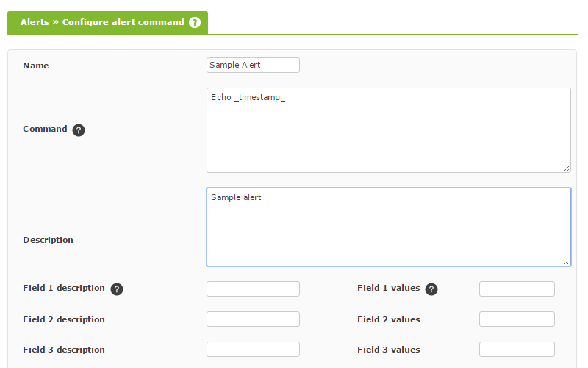This screenshot has width=588, height=368.
Task: Click the resize grip of Command textarea
Action: coord(566,169)
